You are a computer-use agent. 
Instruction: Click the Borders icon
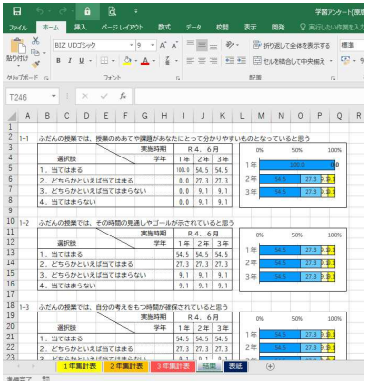tap(104, 61)
